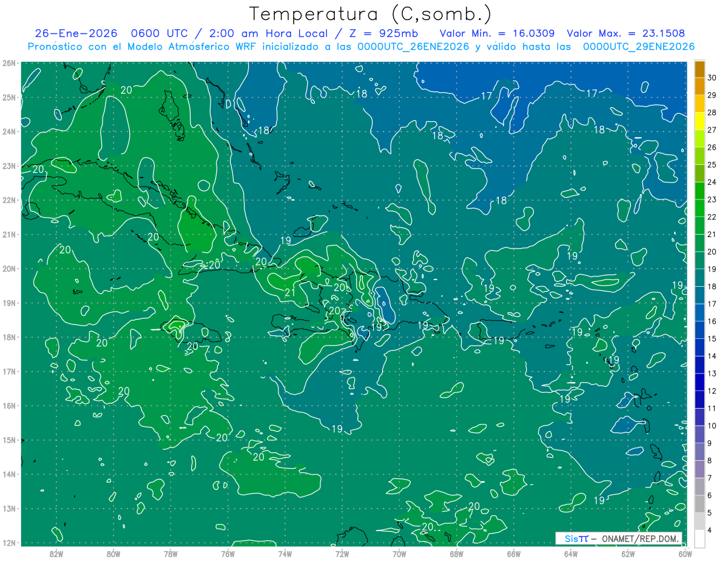Viewport: 728px width, 562px height.
Task: Select the 80W longitude axis label
Action: (113, 554)
